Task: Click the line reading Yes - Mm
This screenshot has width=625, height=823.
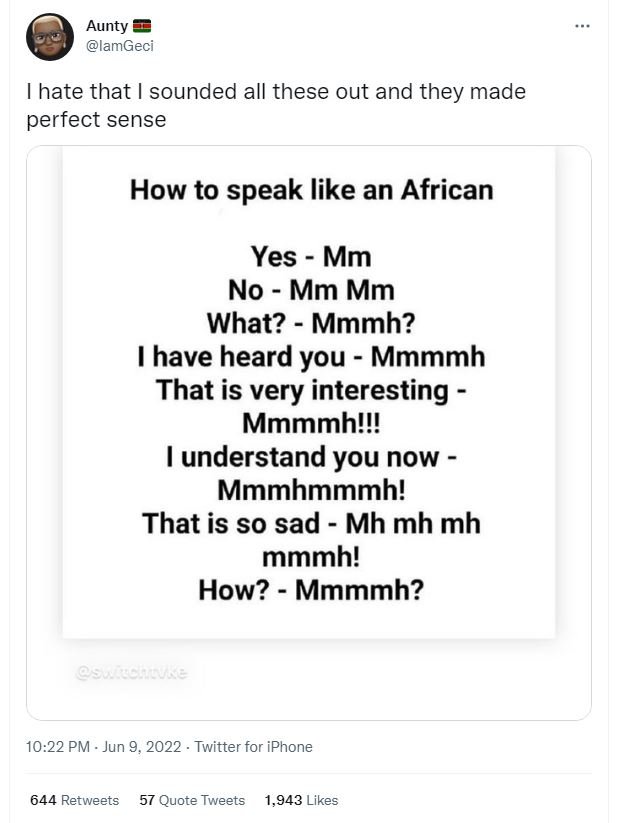Action: pyautogui.click(x=310, y=256)
